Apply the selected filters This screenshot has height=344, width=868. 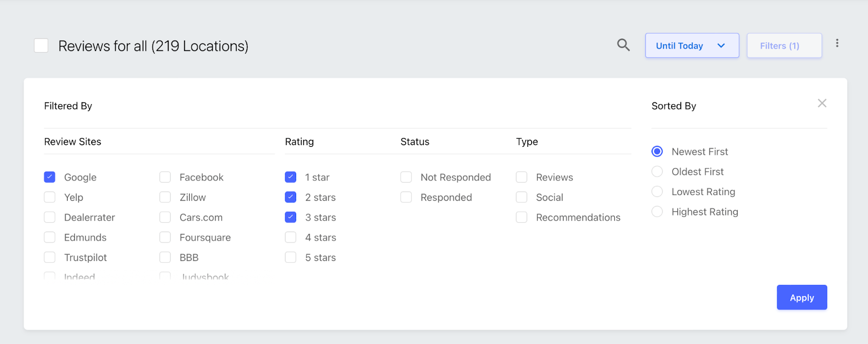801,297
